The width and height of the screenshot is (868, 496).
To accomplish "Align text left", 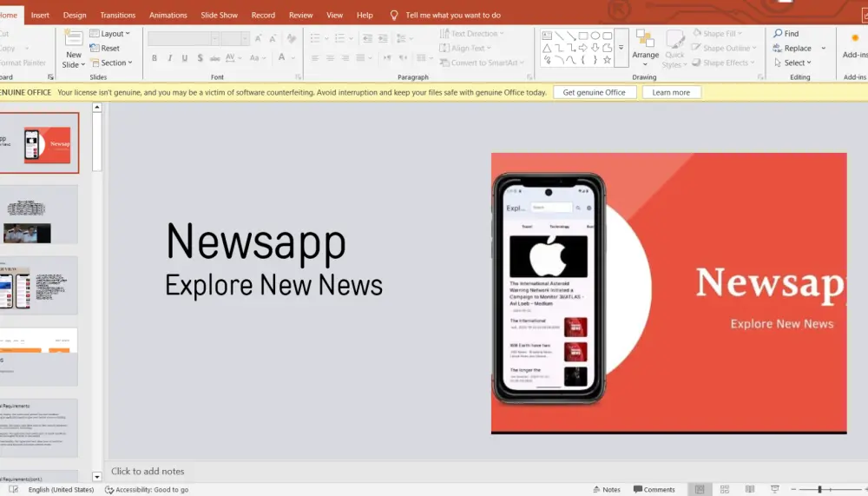I will pos(315,57).
